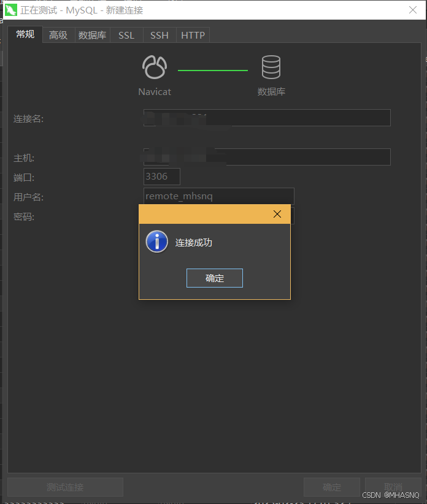Click the 连接名 input field
Image resolution: width=427 pixels, height=504 pixels.
click(x=267, y=118)
